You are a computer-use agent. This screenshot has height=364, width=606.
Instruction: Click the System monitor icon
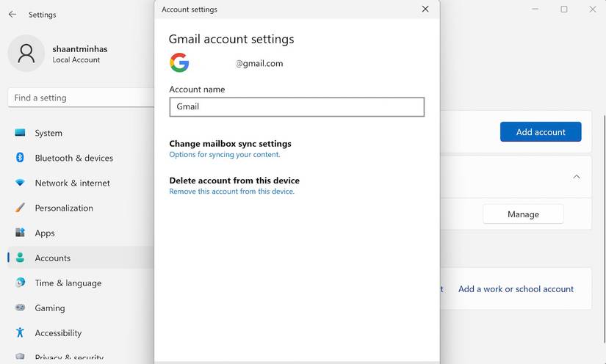20,133
